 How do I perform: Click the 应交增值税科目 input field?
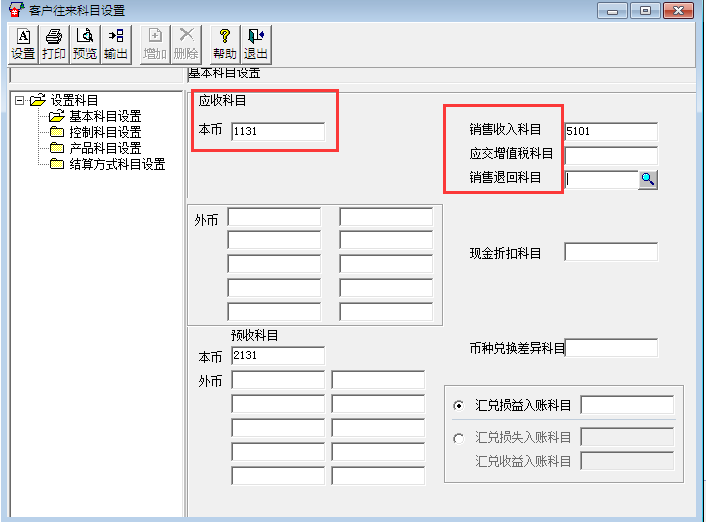click(610, 155)
